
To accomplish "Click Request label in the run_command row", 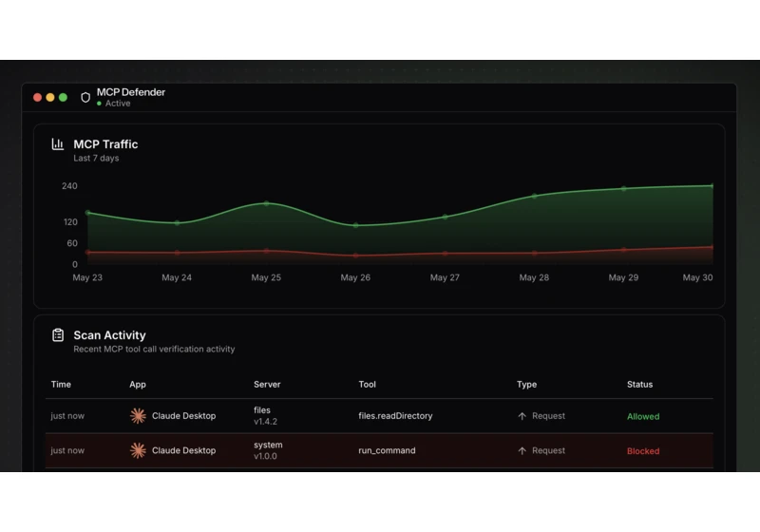I will pos(549,450).
